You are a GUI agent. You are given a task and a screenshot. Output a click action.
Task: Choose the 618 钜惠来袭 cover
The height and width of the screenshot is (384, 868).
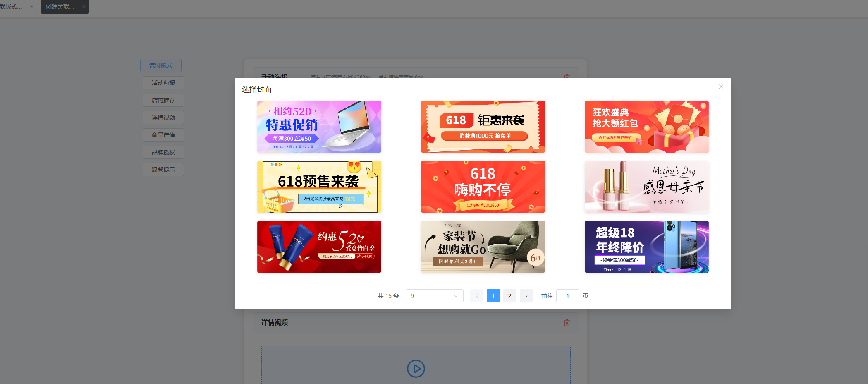483,127
